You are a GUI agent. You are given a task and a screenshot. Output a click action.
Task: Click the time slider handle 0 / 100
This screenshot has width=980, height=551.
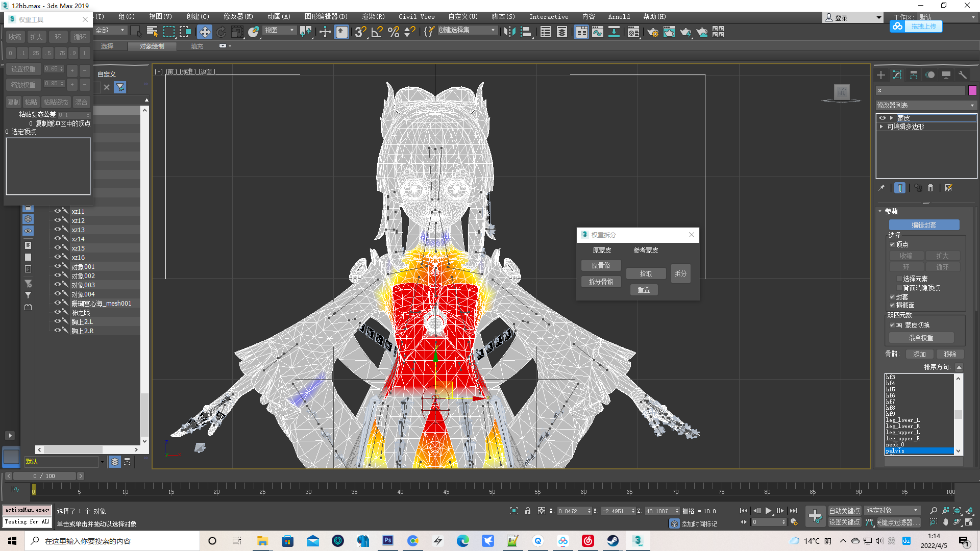click(x=44, y=476)
